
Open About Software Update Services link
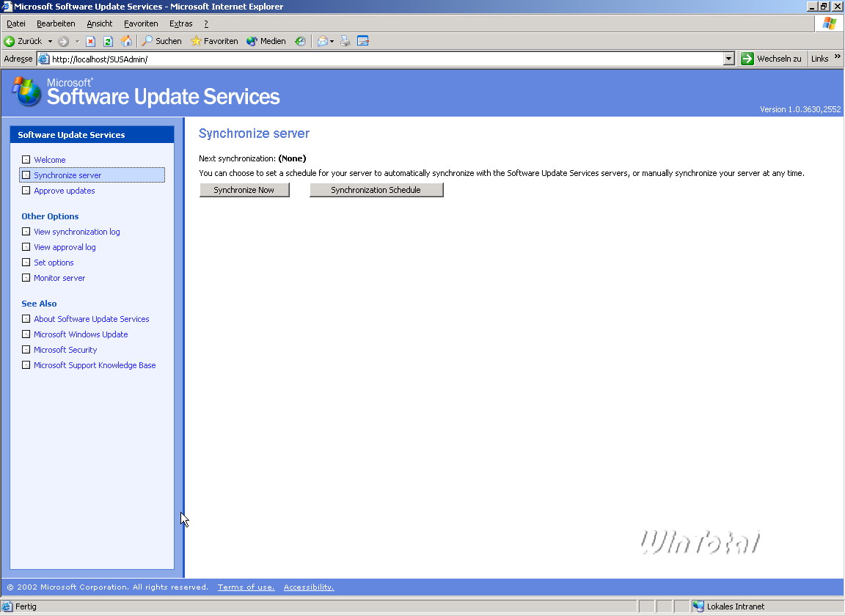(x=92, y=319)
